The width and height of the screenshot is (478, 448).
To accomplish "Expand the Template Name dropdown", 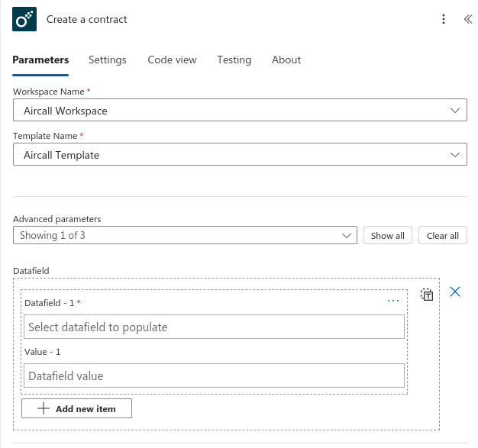I will click(240, 154).
